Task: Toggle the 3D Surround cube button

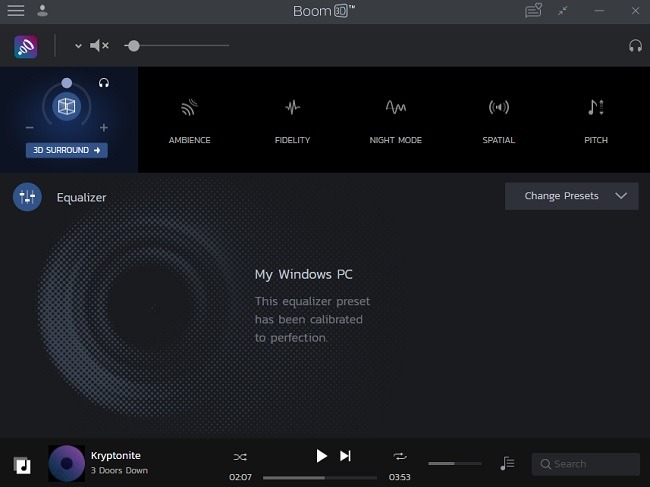Action: pos(67,107)
